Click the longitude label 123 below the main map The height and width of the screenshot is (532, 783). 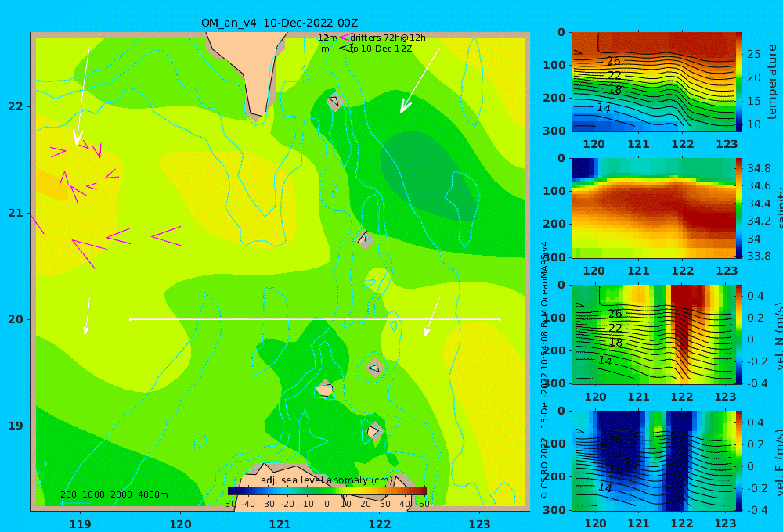[480, 524]
